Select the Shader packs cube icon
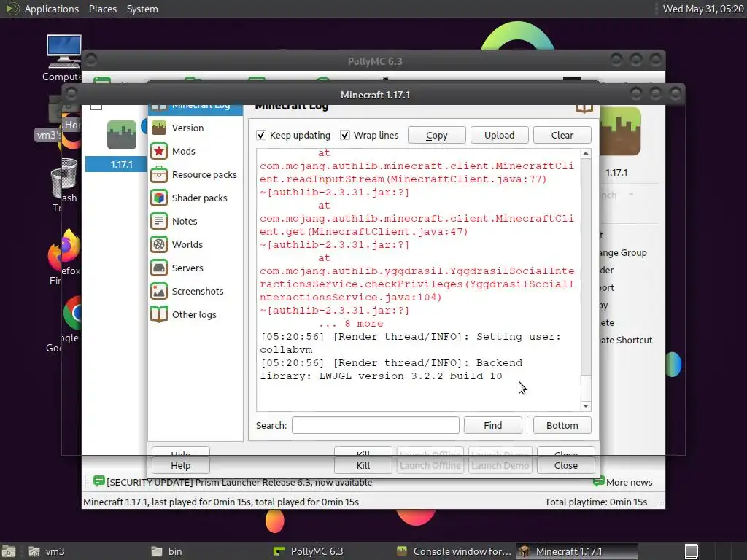The width and height of the screenshot is (747, 560). point(159,198)
